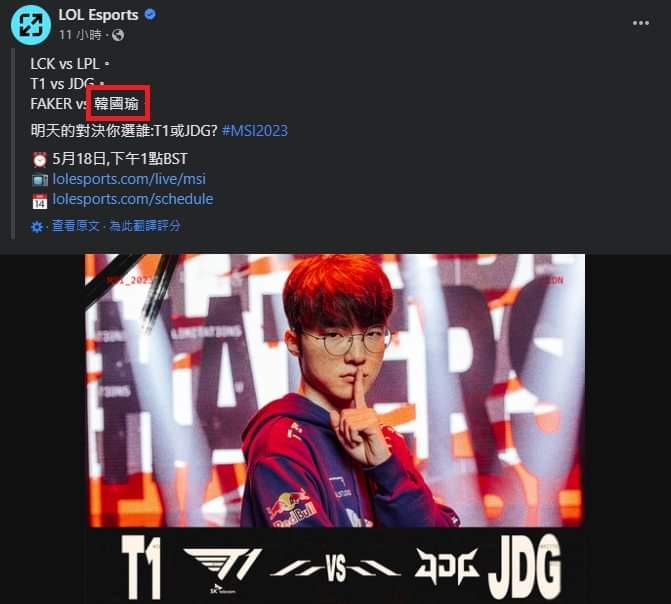The image size is (671, 604).
Task: Select 為此翻譯評分 to rate translation
Action: (145, 226)
